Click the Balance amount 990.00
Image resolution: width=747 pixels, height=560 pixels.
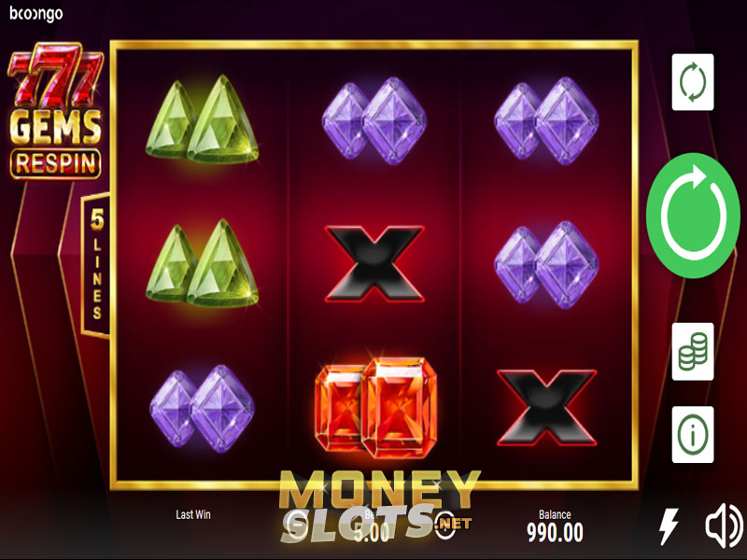coord(555,532)
